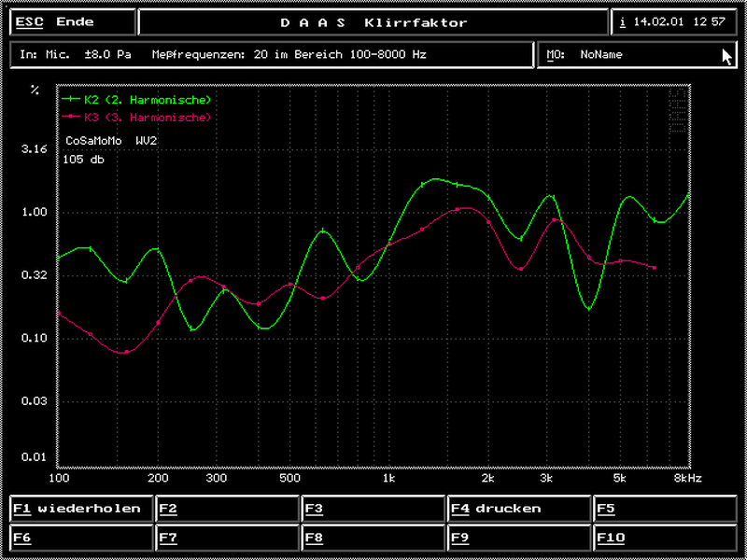Hit the F9 function key box

point(518,538)
